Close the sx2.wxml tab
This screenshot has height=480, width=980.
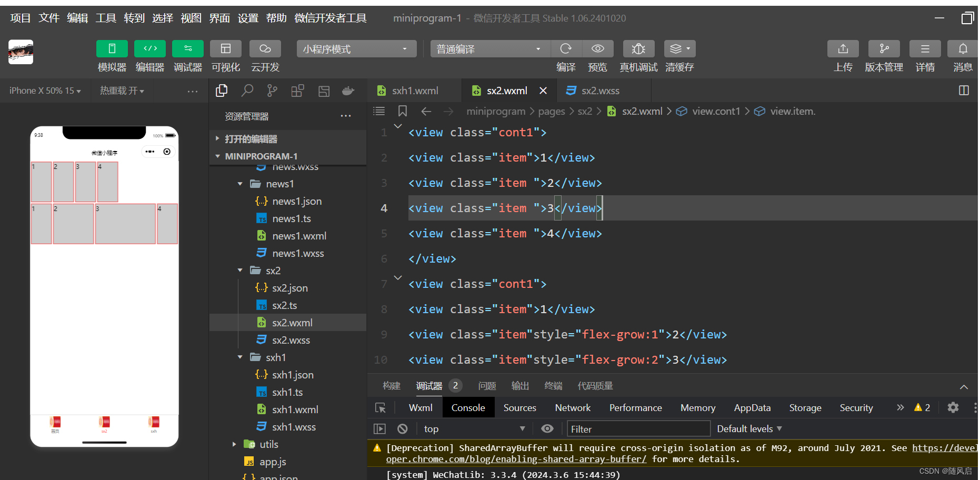(x=543, y=91)
